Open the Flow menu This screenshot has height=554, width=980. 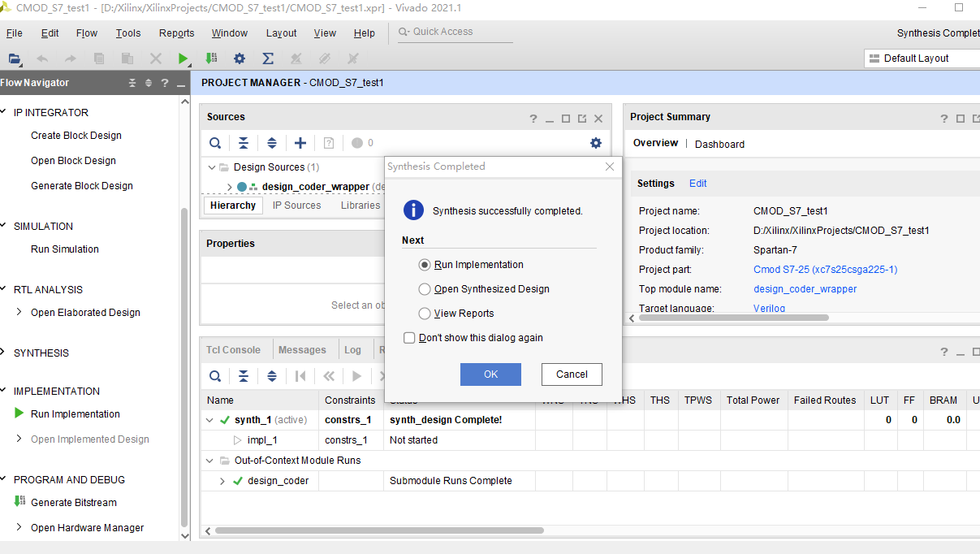[87, 33]
